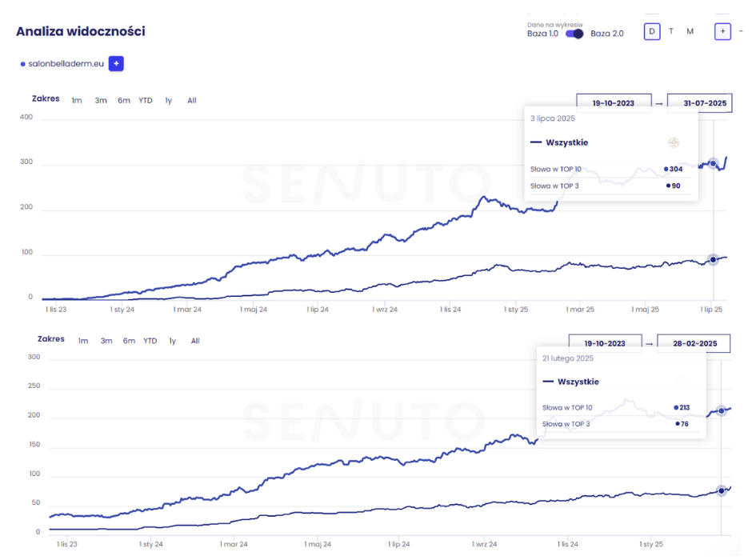Choose All range in the lower chart

[x=195, y=341]
